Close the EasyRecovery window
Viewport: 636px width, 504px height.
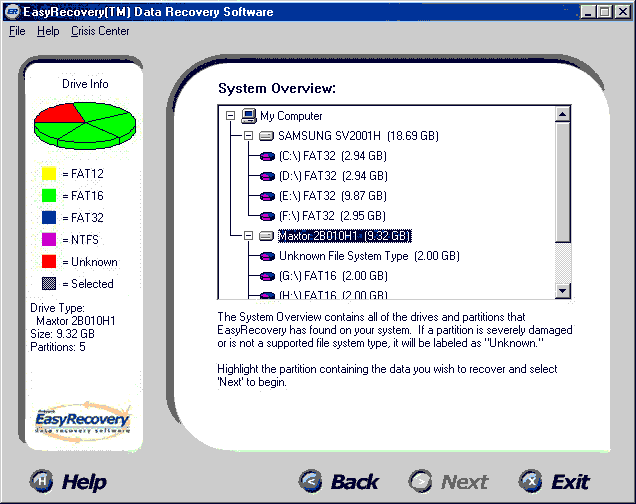coord(623,12)
